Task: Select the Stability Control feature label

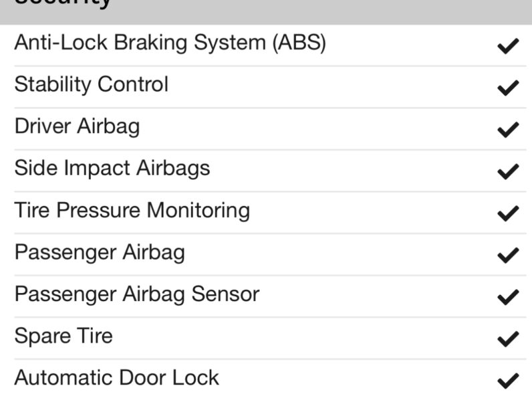Action: coord(92,84)
